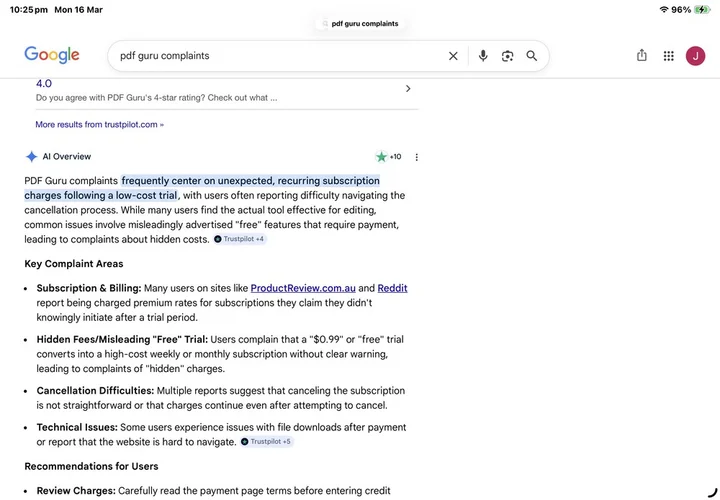Tap the 10:25 pm clock

coord(28,10)
